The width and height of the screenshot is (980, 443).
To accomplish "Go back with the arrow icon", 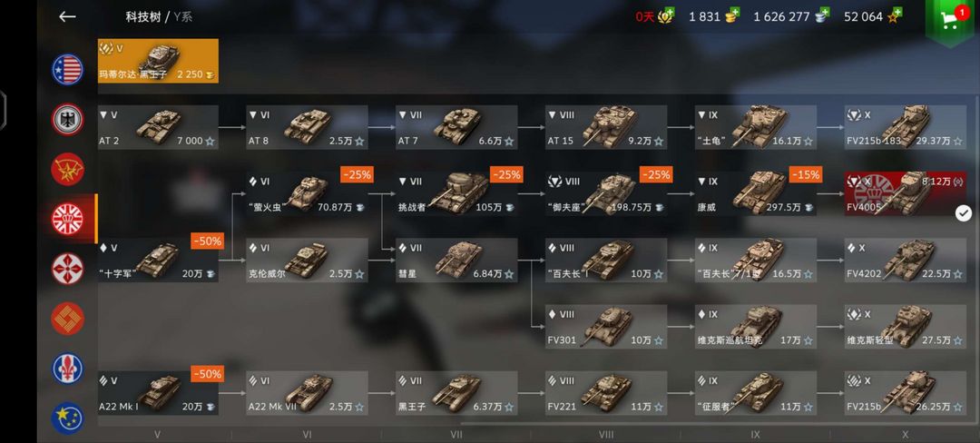I will pyautogui.click(x=67, y=17).
